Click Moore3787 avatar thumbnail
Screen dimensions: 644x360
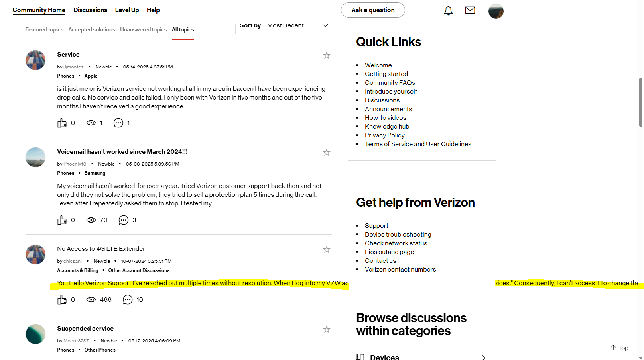click(x=35, y=334)
